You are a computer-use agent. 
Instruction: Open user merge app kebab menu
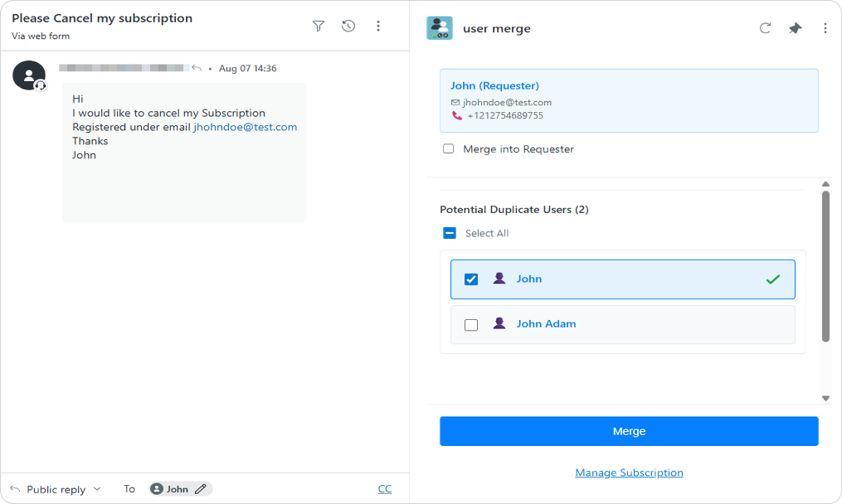click(x=825, y=28)
